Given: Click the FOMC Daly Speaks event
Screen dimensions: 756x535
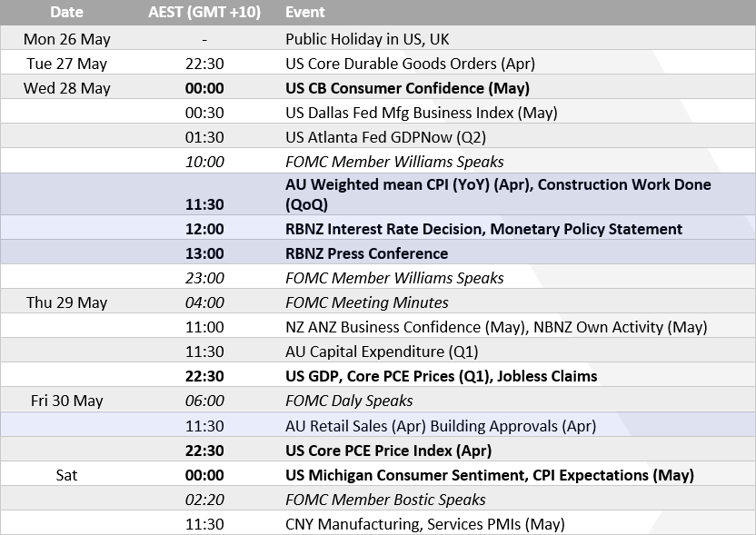Looking at the screenshot, I should (349, 401).
